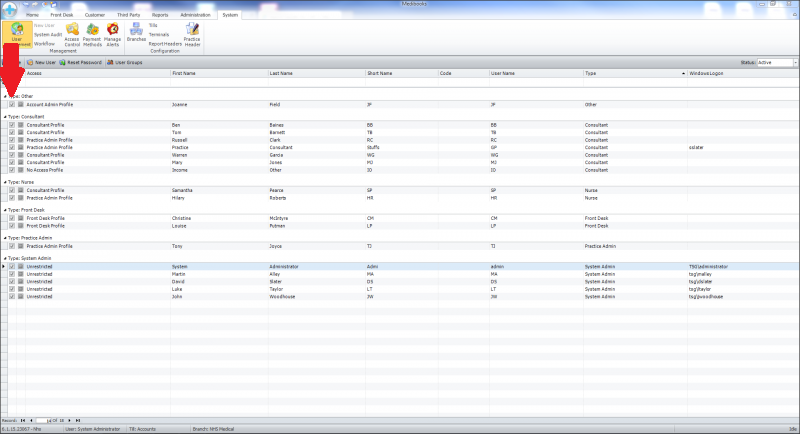The height and width of the screenshot is (434, 800).
Task: Collapse the Type: Consultant group
Action: point(5,116)
